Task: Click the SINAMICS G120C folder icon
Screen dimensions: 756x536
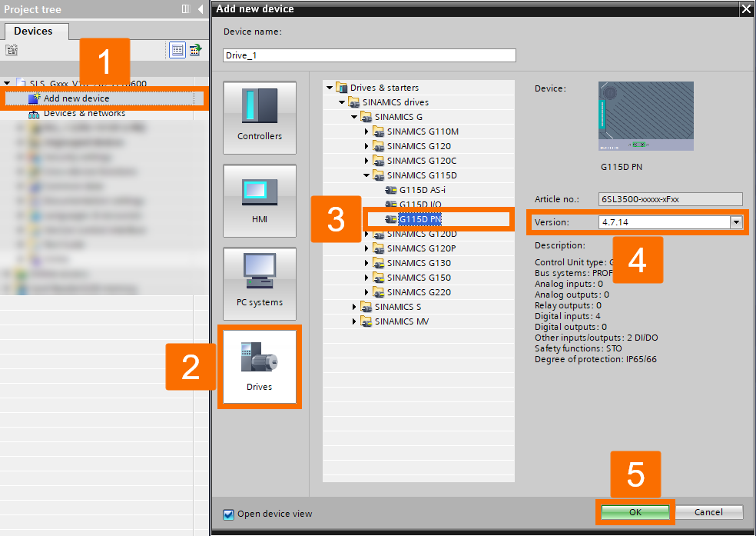Action: (x=379, y=161)
